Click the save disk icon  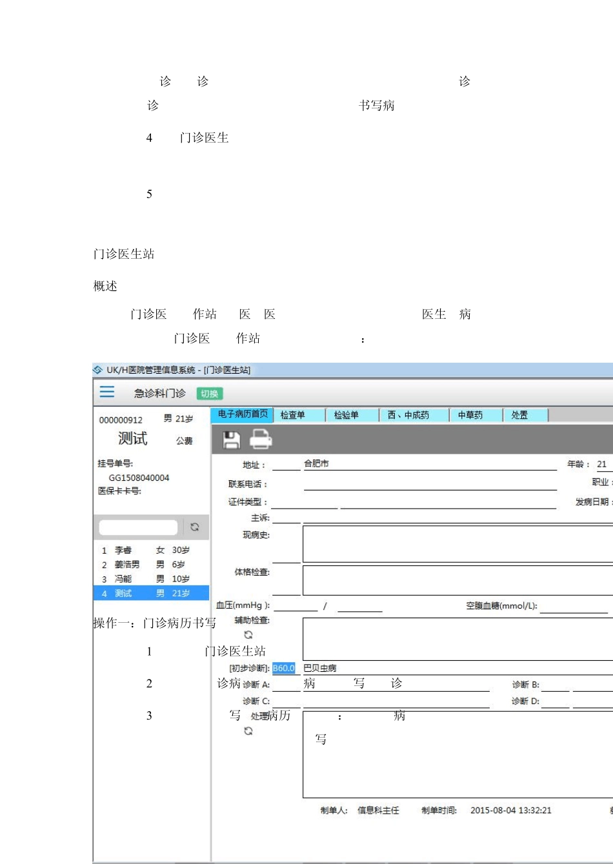pyautogui.click(x=231, y=440)
